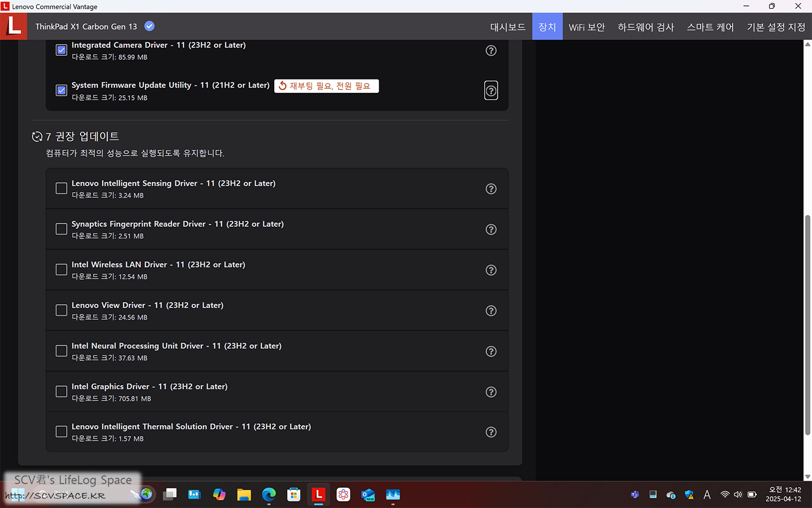Image resolution: width=812 pixels, height=508 pixels.
Task: Open the 하드웨어 검사 tab
Action: (x=646, y=27)
